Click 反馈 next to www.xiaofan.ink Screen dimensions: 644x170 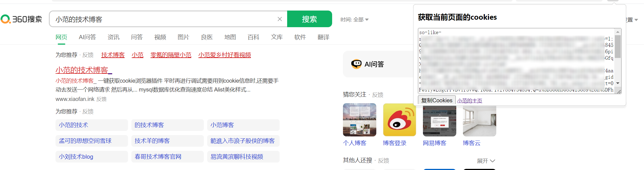pyautogui.click(x=101, y=99)
